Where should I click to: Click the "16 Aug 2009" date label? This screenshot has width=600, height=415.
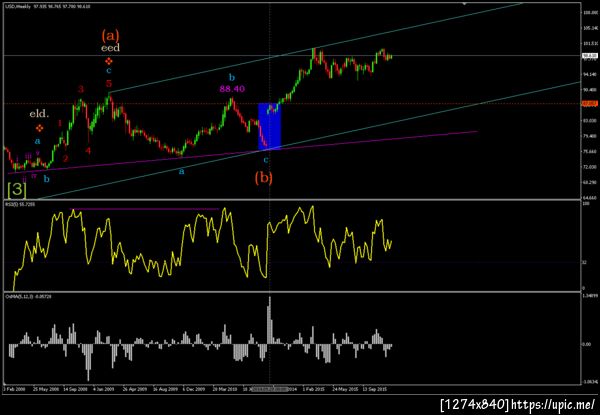[166, 389]
